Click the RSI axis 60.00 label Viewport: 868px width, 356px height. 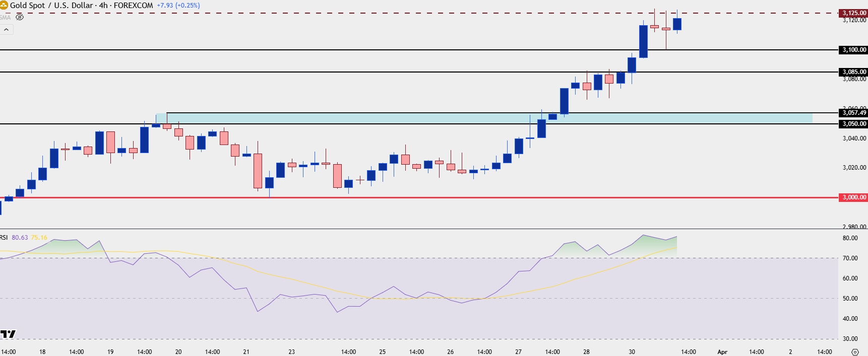pos(850,278)
